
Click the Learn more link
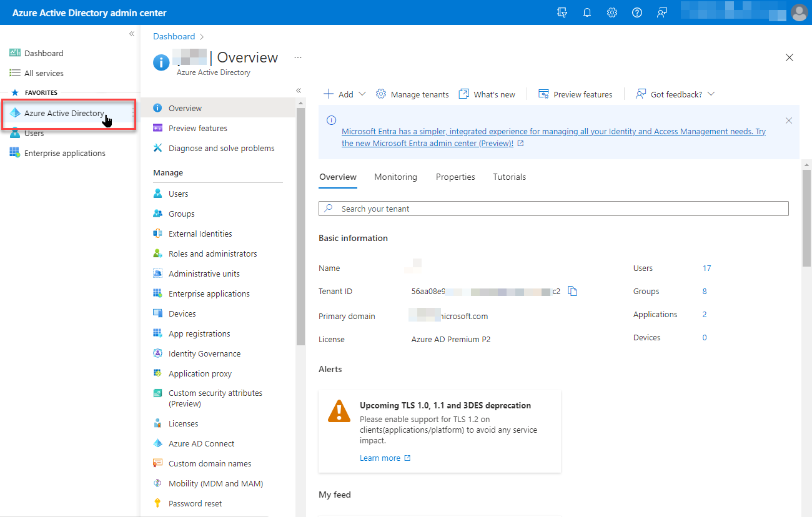(x=380, y=458)
